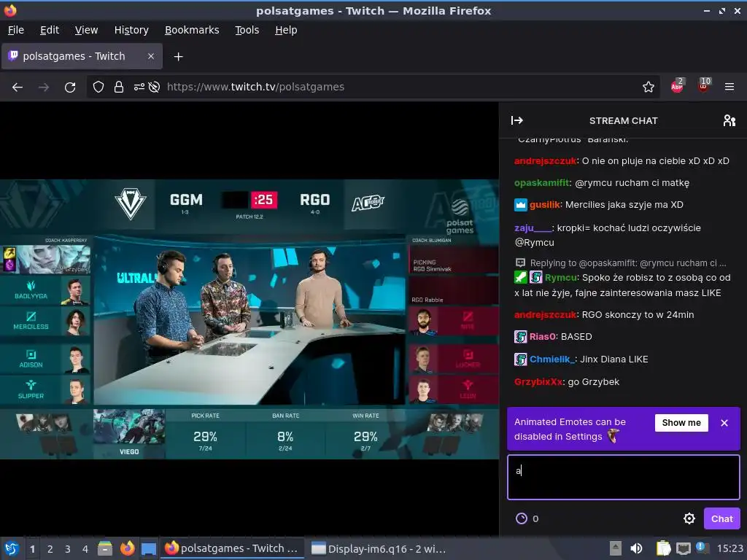Go forward one page in Firefox

tap(44, 87)
